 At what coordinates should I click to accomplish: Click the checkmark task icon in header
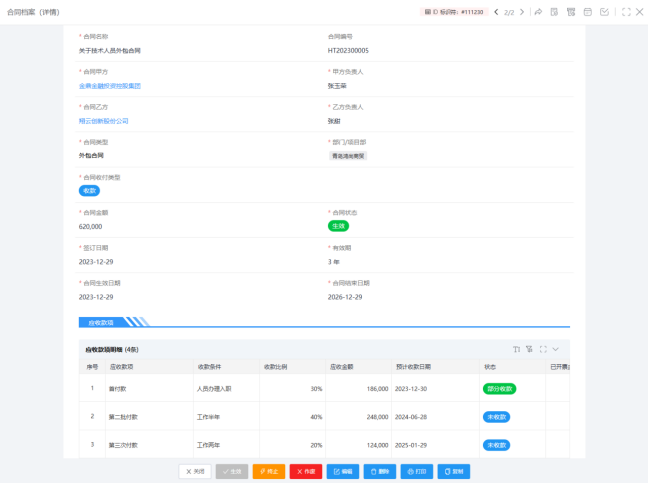(603, 12)
